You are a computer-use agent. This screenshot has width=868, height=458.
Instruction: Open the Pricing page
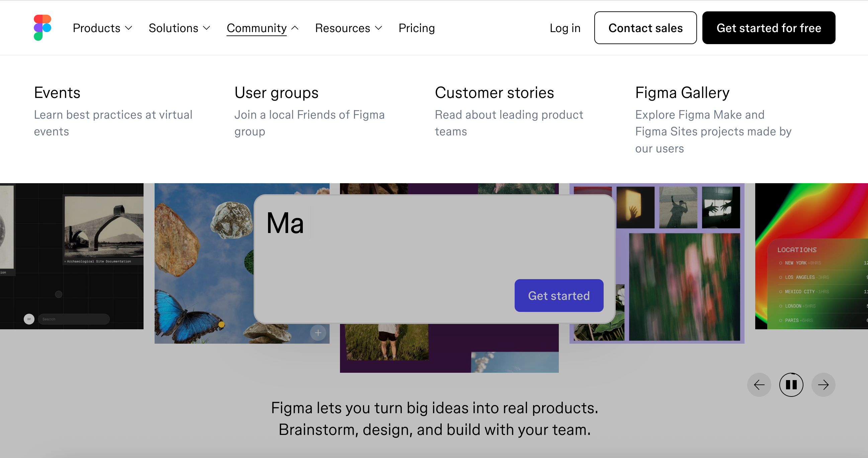417,28
